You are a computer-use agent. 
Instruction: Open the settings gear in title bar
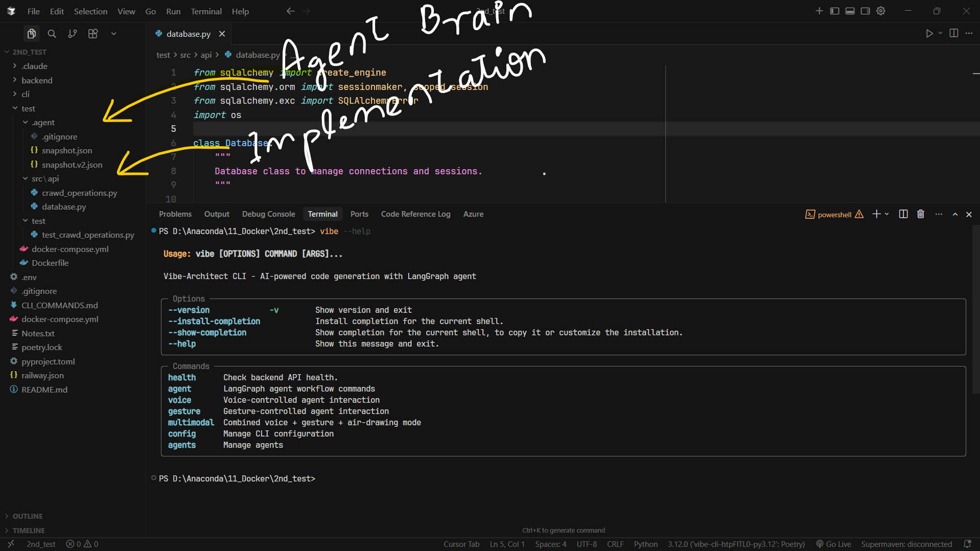[881, 11]
